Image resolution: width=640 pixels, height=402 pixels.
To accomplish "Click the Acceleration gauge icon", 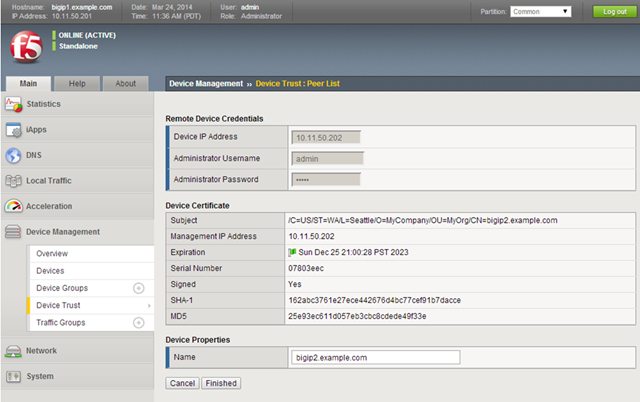I will pyautogui.click(x=14, y=206).
